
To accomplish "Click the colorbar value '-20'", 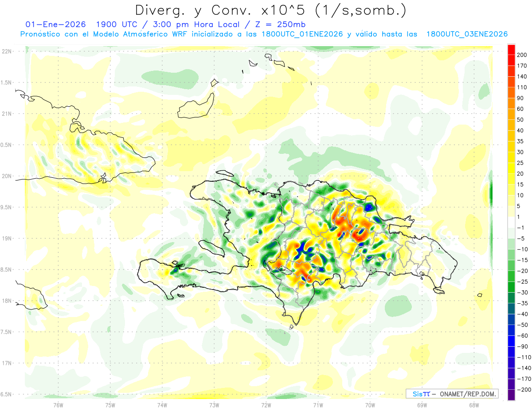I will point(523,271).
